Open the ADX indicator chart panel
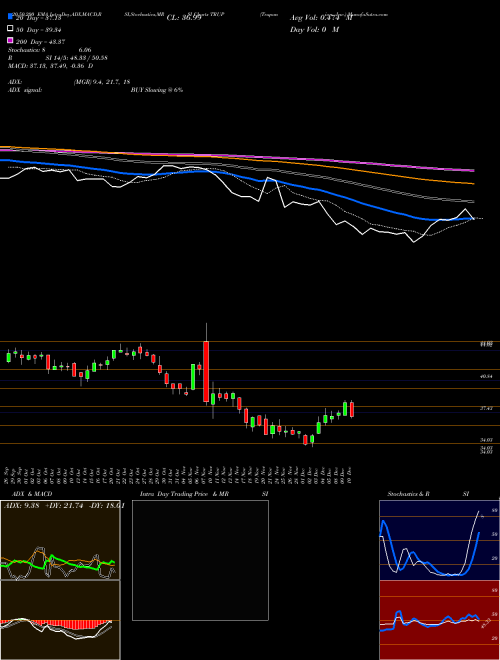The image size is (500, 660). [x=60, y=540]
